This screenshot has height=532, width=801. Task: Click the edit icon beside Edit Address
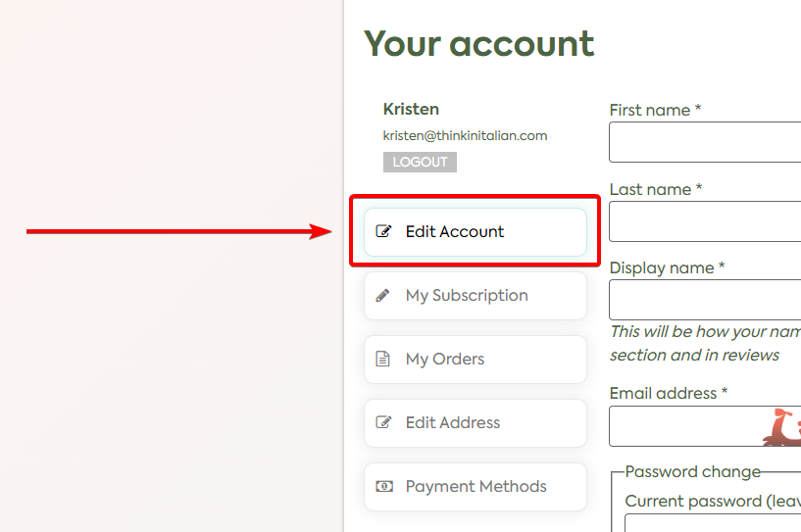pyautogui.click(x=383, y=423)
